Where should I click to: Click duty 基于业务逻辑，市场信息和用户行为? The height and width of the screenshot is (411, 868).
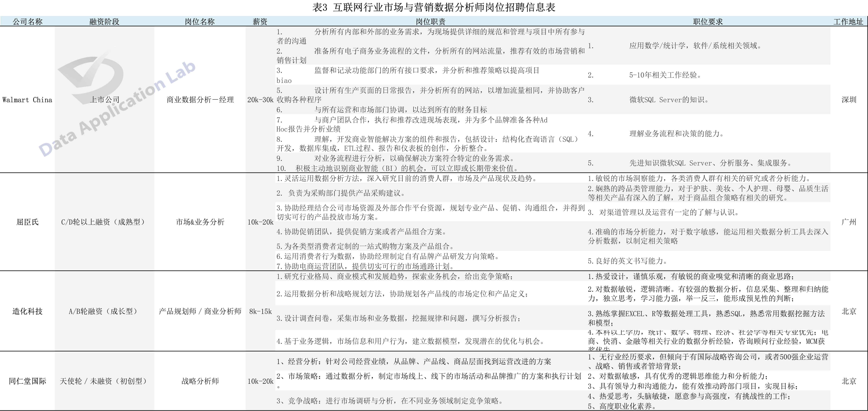410,341
